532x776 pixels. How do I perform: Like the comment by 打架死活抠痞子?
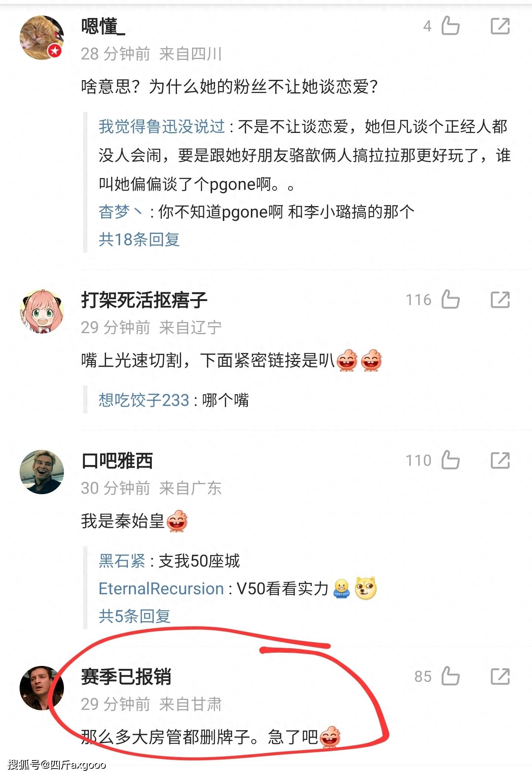[450, 299]
